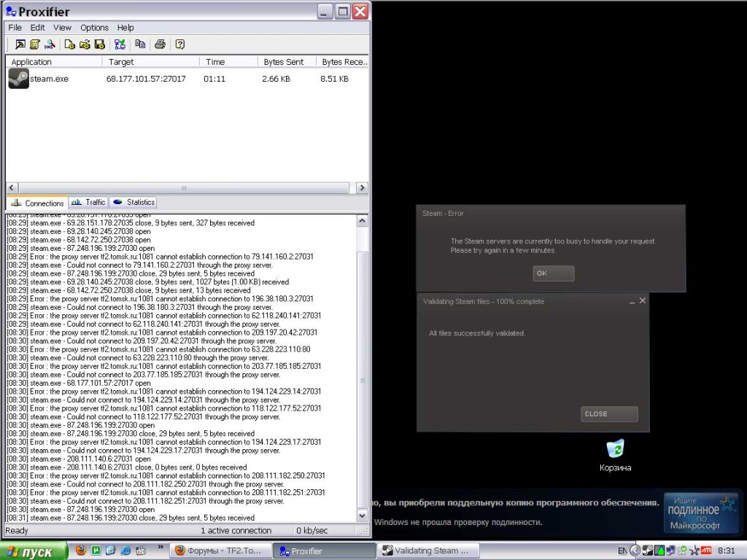Open Proxy Settings hammer toolbar icon
This screenshot has width=747, height=560.
(20, 44)
